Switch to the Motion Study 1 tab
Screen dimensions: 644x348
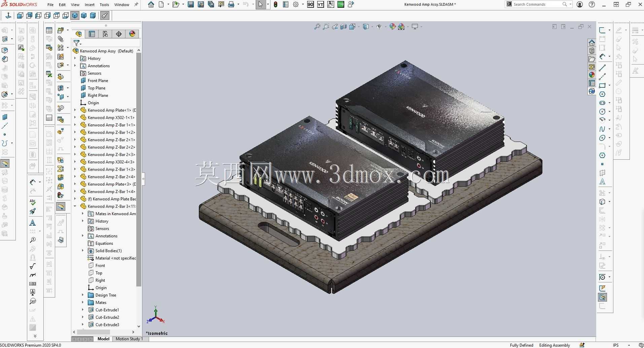coord(129,339)
